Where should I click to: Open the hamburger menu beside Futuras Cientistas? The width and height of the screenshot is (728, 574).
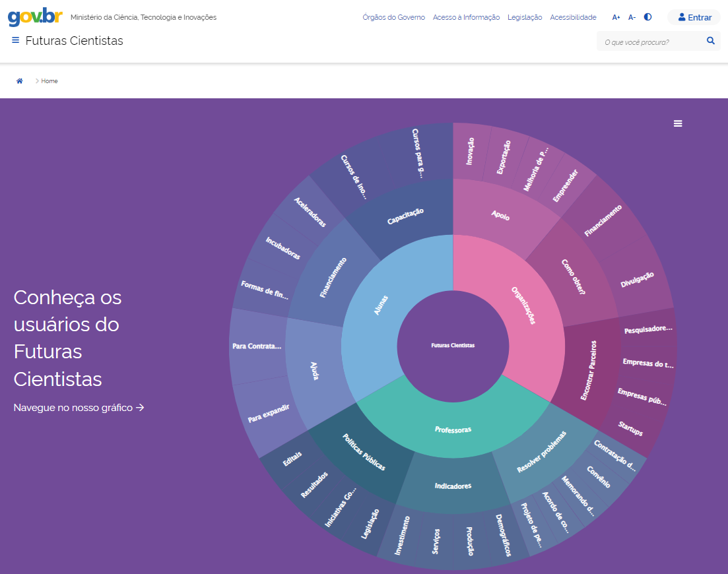click(15, 40)
